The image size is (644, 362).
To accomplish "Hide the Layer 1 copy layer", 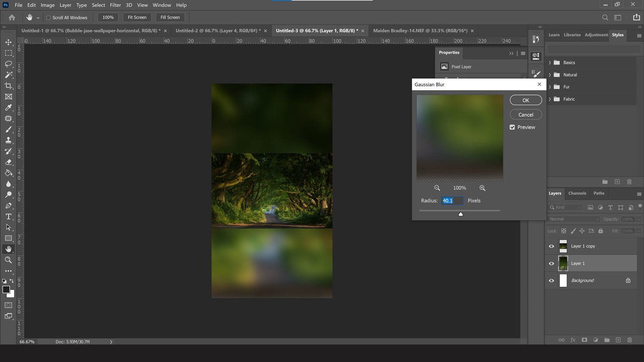I will pos(551,246).
